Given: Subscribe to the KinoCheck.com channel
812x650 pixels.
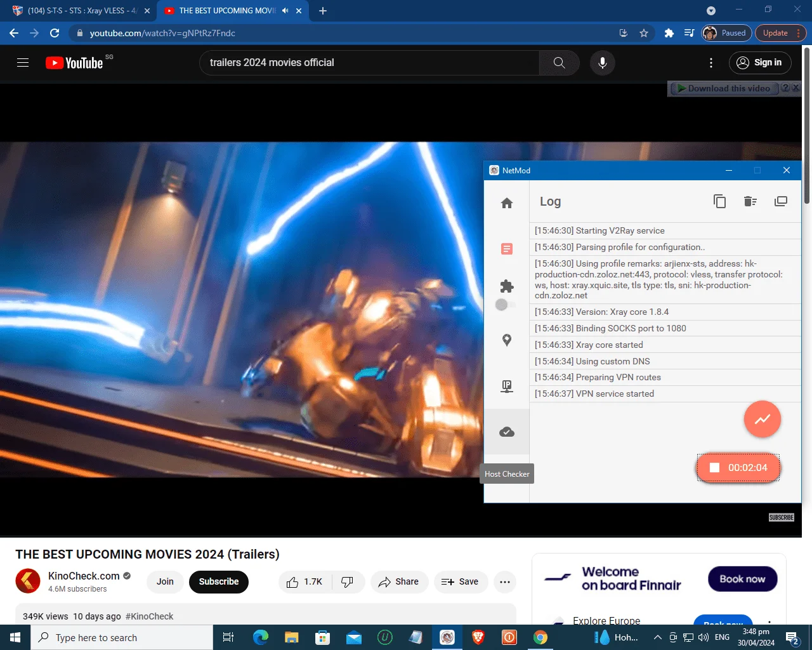Looking at the screenshot, I should pyautogui.click(x=219, y=581).
